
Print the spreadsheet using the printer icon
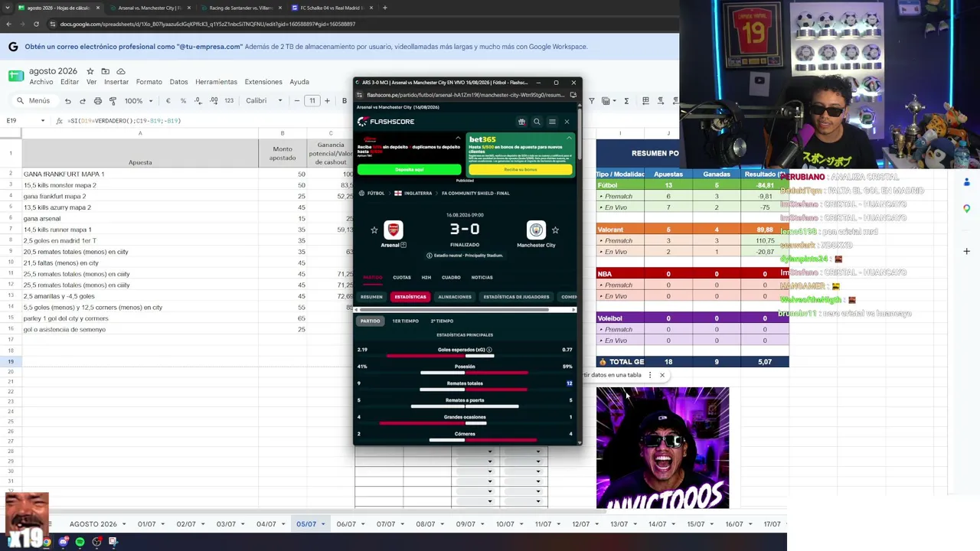click(98, 101)
